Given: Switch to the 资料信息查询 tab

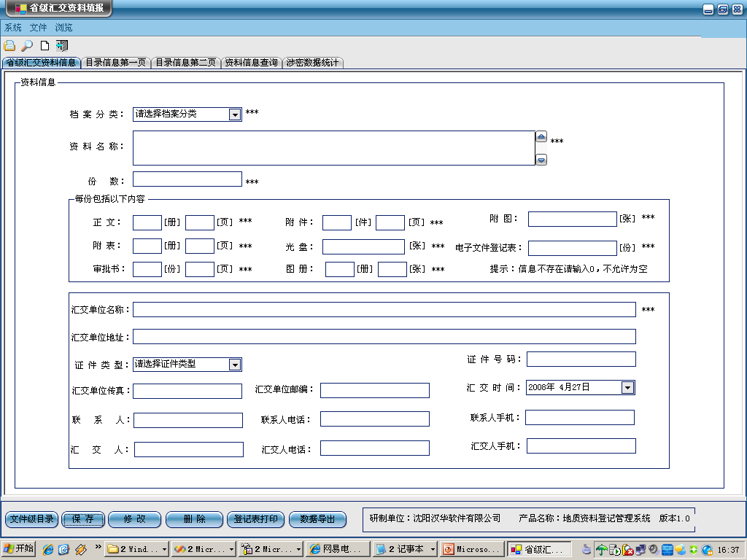Looking at the screenshot, I should [251, 63].
